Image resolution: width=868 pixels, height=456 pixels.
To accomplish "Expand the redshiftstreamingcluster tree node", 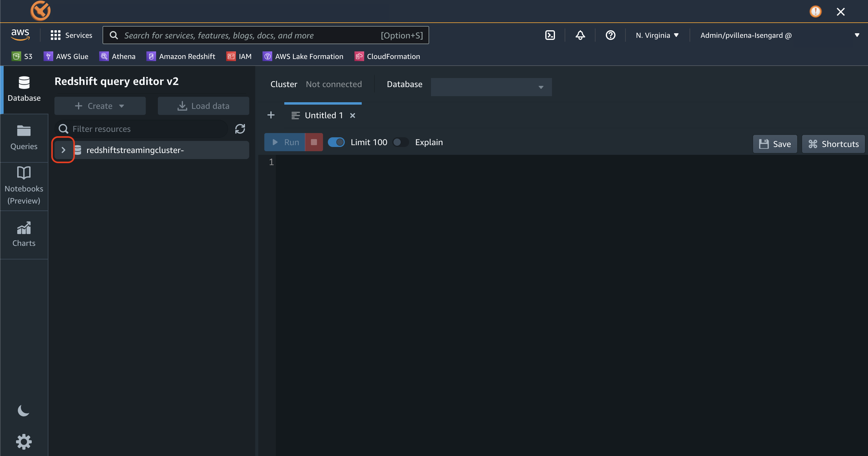I will coord(63,150).
